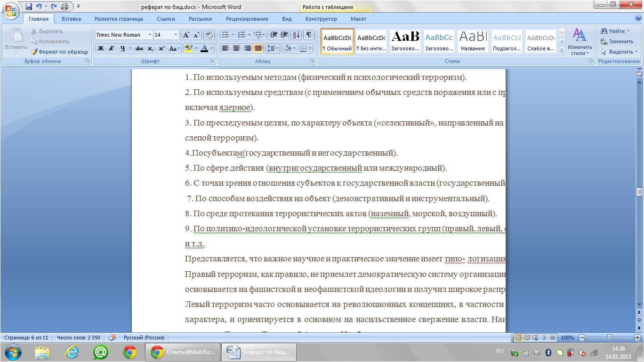Toggle justify text alignment
The image size is (644, 362).
coord(258,48)
